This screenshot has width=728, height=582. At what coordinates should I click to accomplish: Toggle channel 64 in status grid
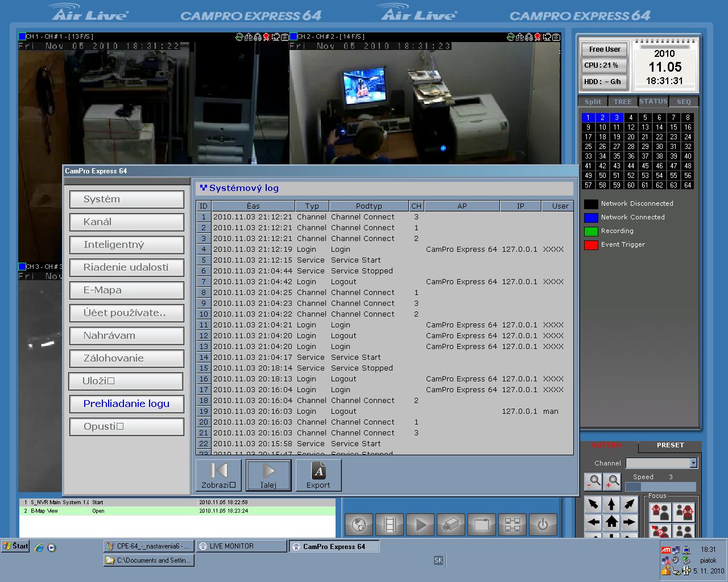[688, 185]
